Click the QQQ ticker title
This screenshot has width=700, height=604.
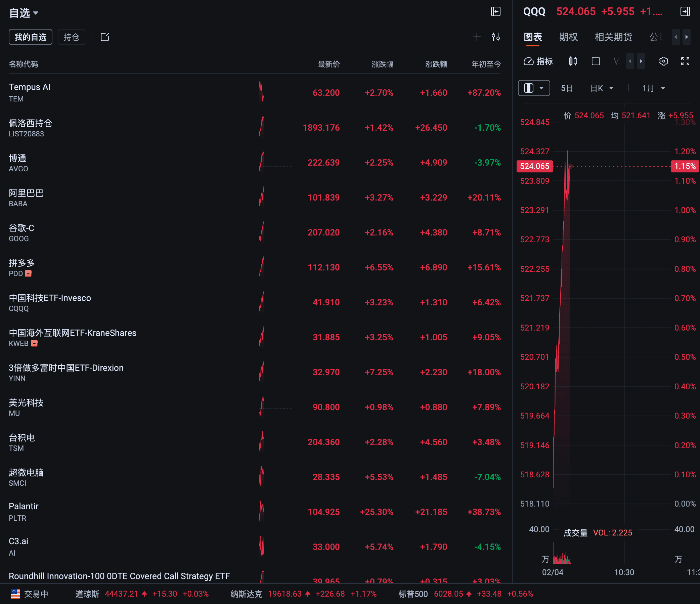click(x=534, y=11)
